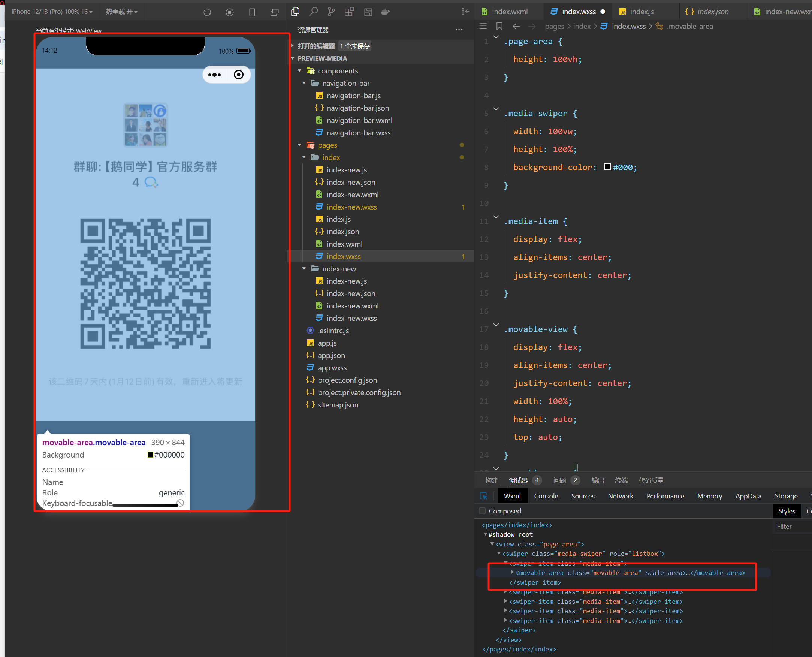Open the device model dropdown iPhone 12/13 (Pro)
Image resolution: width=812 pixels, height=657 pixels.
52,12
